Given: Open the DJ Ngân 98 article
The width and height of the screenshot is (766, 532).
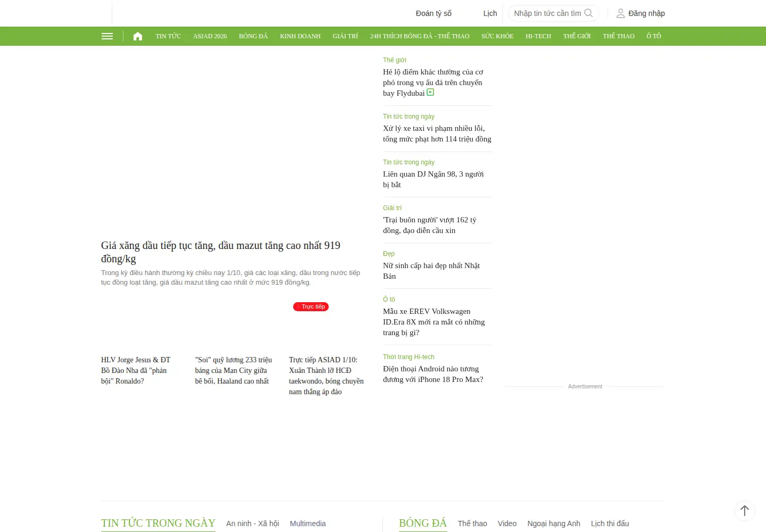Looking at the screenshot, I should [434, 179].
